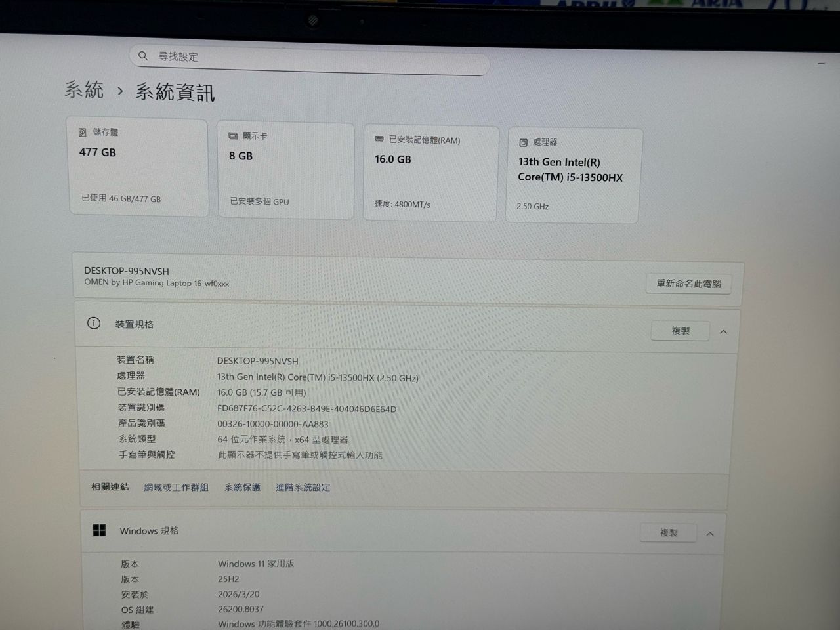Minimize the Settings window
This screenshot has width=840, height=630.
pyautogui.click(x=821, y=64)
